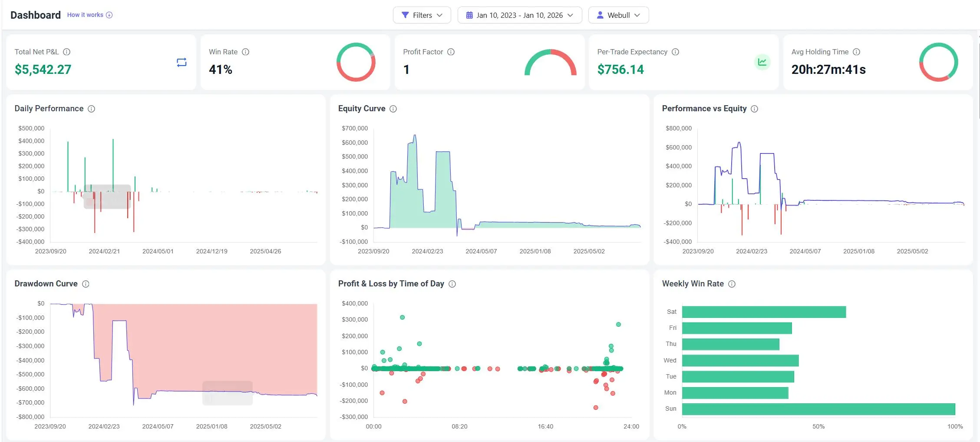
Task: Click the green expectancy chart icon
Action: 762,62
